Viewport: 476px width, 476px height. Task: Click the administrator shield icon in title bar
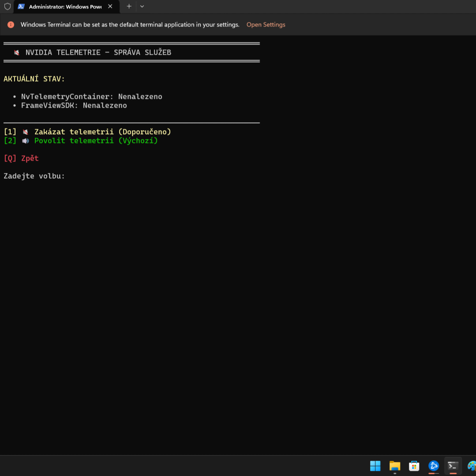(7, 7)
